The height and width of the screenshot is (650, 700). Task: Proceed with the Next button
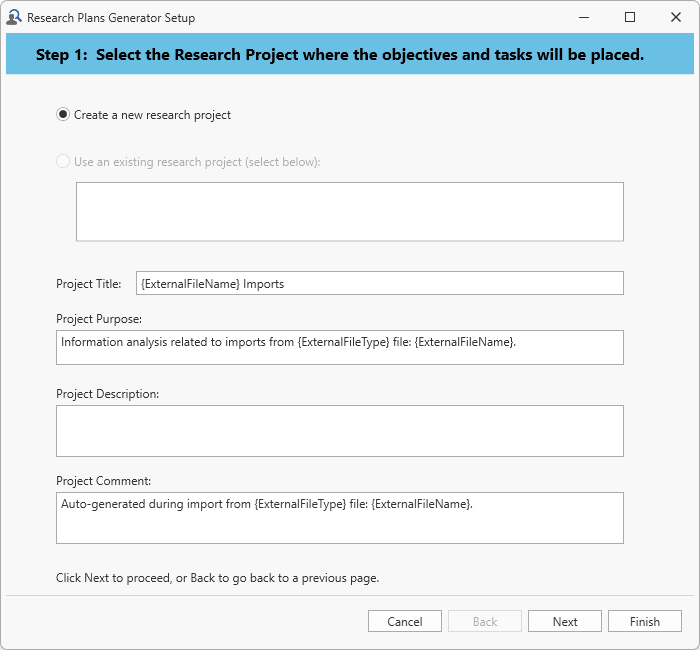click(565, 621)
